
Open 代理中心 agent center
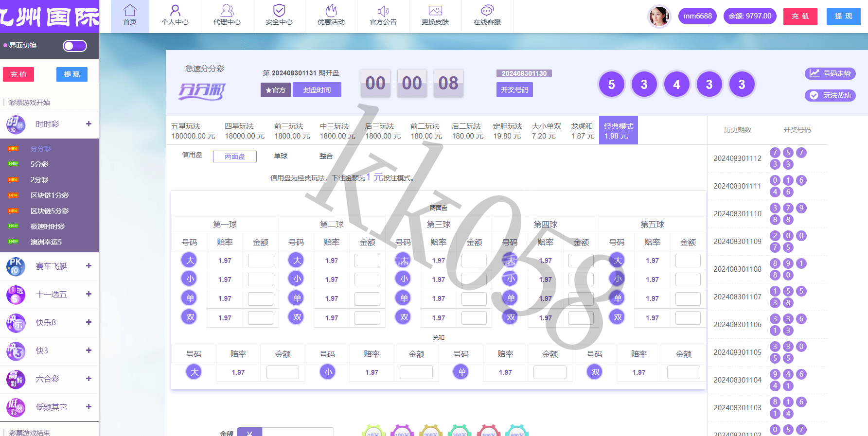pyautogui.click(x=227, y=16)
